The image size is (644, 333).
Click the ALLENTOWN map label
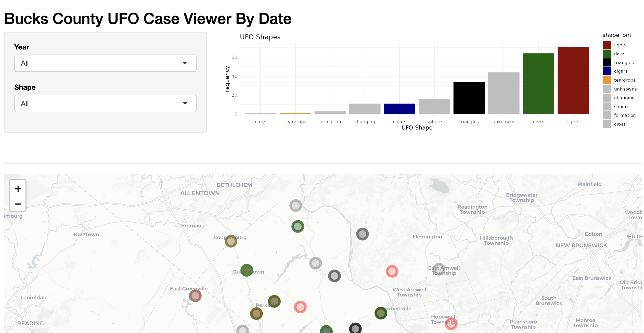[200, 193]
